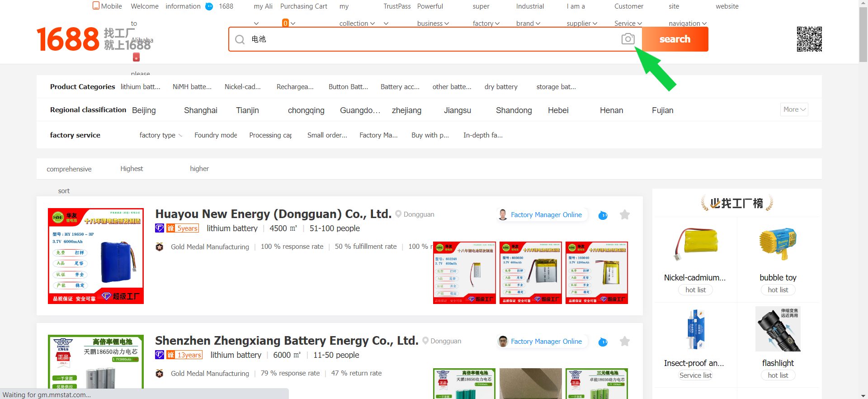
Task: Expand the Customer Service dropdown
Action: (640, 24)
